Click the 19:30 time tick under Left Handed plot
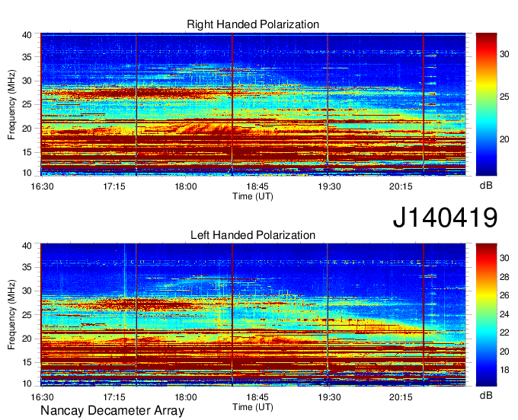The width and height of the screenshot is (518, 420). click(329, 397)
